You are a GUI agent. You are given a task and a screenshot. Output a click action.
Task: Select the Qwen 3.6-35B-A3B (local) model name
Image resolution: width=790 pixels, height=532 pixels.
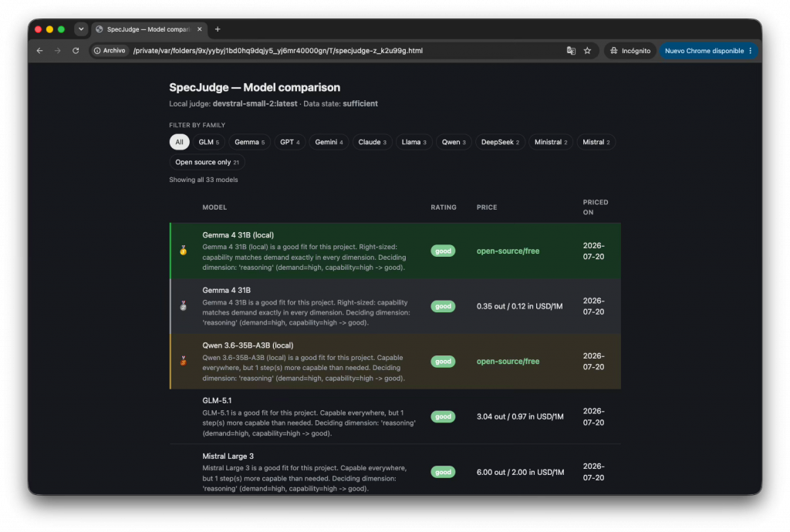pos(248,345)
